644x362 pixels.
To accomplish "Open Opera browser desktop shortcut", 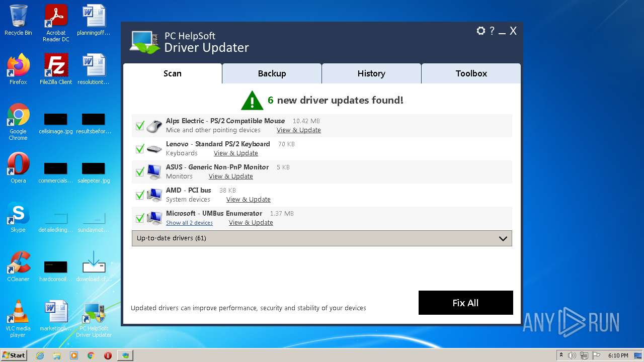I will (x=18, y=168).
